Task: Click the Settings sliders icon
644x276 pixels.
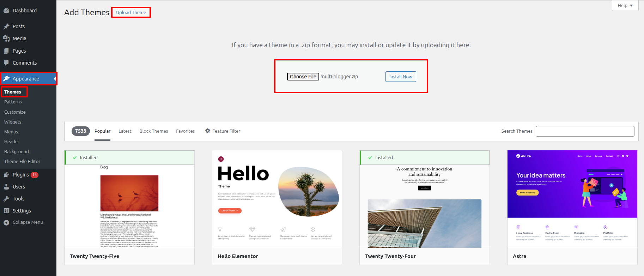Action: pos(6,211)
